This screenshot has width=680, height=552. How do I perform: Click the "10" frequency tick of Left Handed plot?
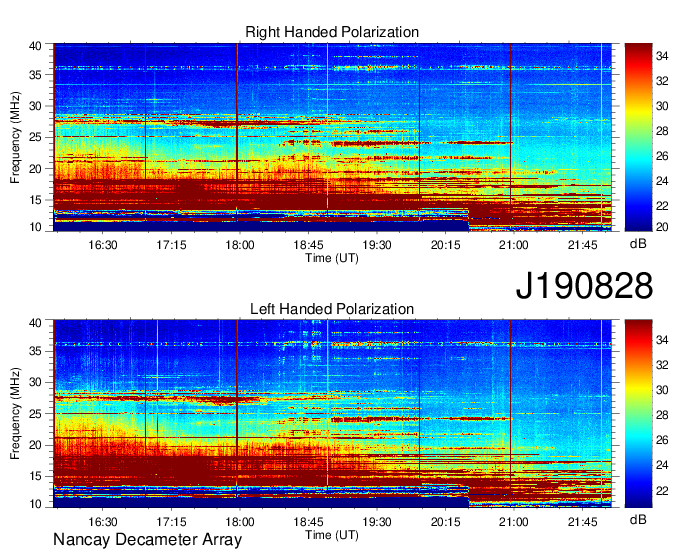(35, 504)
